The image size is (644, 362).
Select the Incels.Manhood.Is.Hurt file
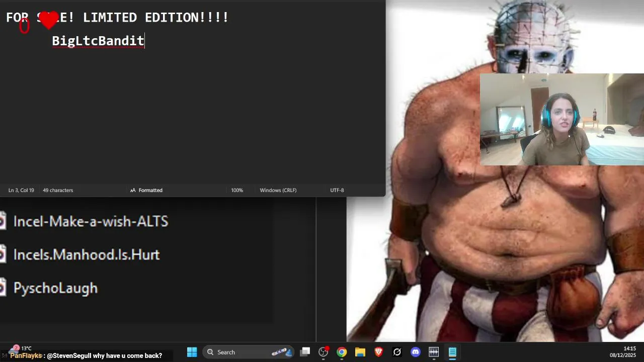tap(87, 254)
